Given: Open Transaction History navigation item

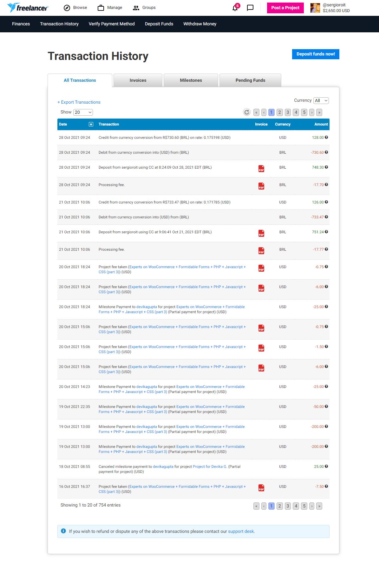Looking at the screenshot, I should [59, 24].
